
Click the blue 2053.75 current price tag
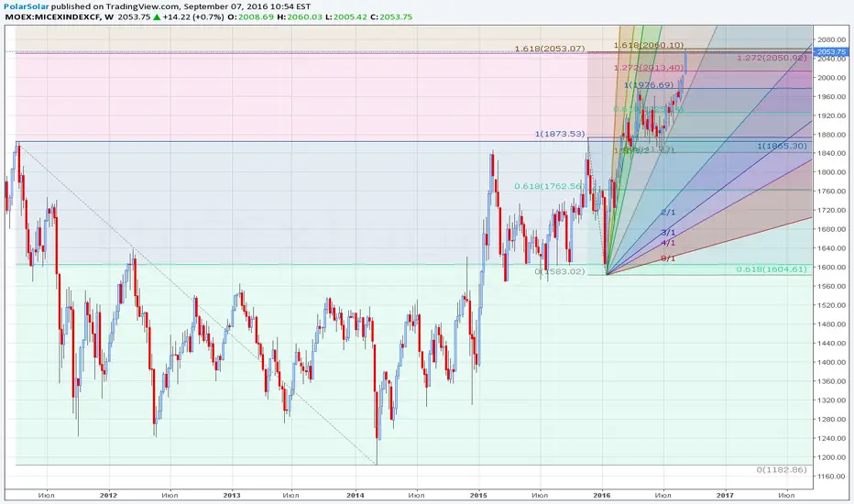830,51
